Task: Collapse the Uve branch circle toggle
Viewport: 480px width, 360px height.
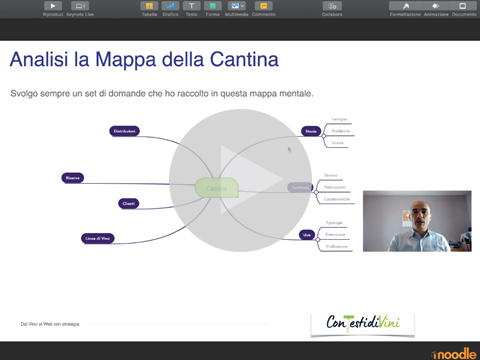Action: [x=318, y=240]
